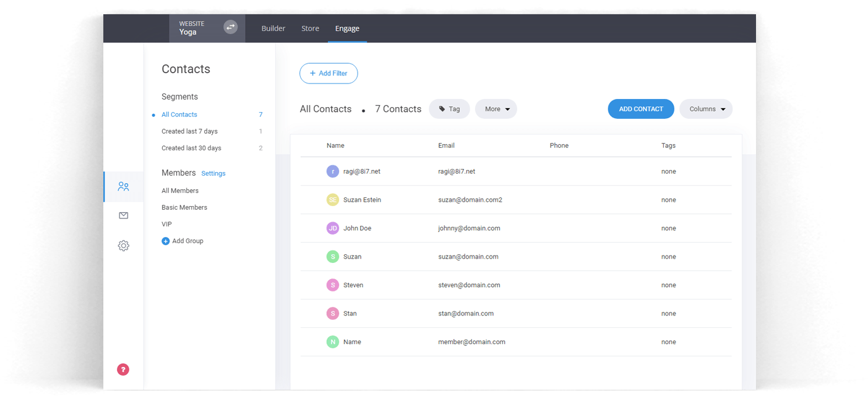Open campaigns via the envelope sidebar icon
Image resolution: width=868 pixels, height=396 pixels.
pos(123,215)
